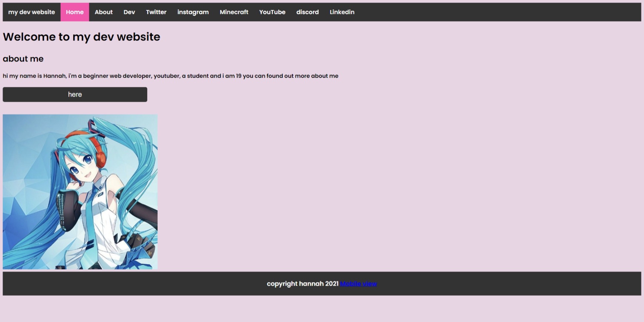Screen dimensions: 644x322
Task: Navigate to the YouTube nav link
Action: 272,12
